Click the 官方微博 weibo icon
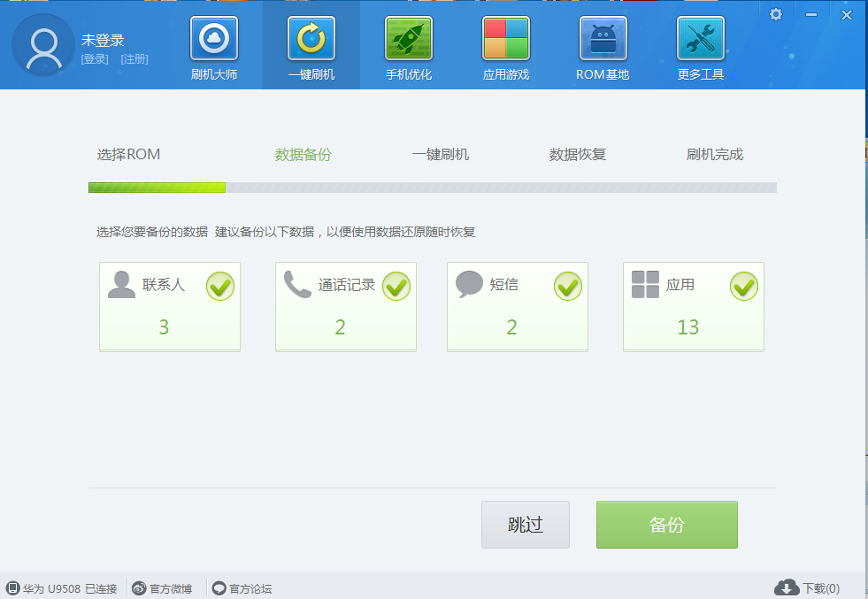Image resolution: width=868 pixels, height=599 pixels. (x=140, y=588)
